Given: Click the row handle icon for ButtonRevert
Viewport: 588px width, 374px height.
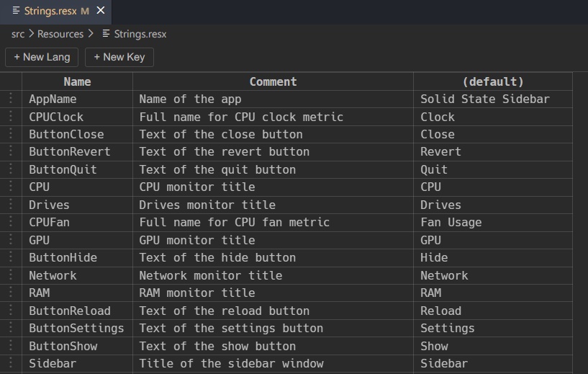Looking at the screenshot, I should pyautogui.click(x=11, y=151).
